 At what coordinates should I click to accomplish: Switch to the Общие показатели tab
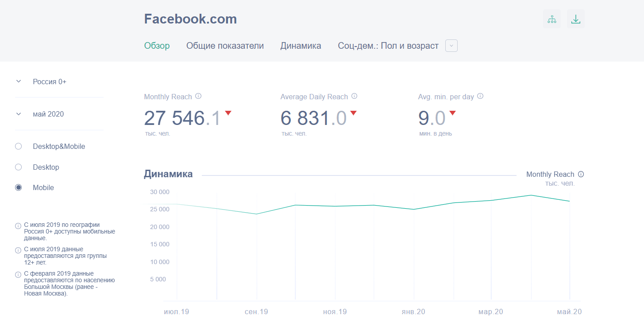coord(225,46)
